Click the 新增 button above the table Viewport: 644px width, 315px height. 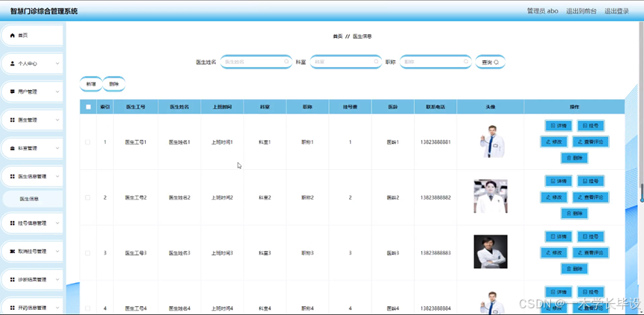tap(91, 84)
